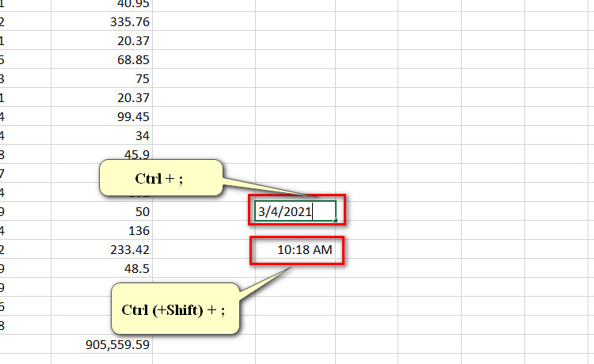Select the empty cell right of 3/4/2021
Screen dimensions: 594x364
pos(367,211)
